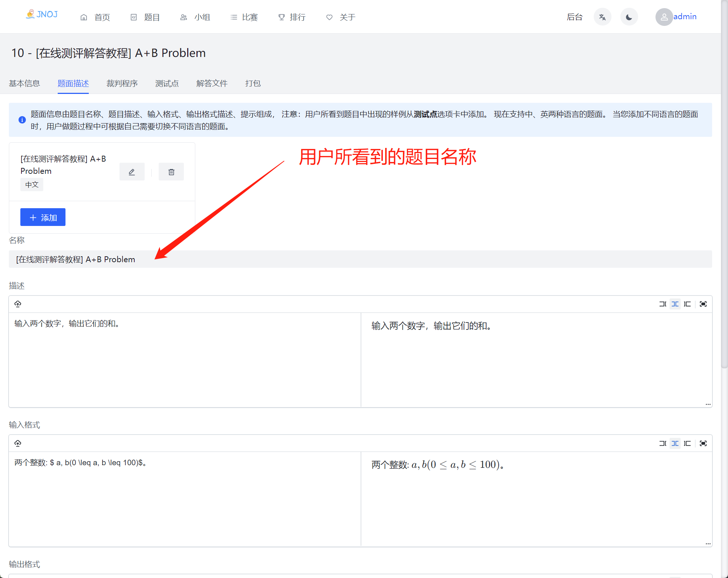The height and width of the screenshot is (578, 728).
Task: Go to the 后台 admin backend
Action: (x=574, y=17)
